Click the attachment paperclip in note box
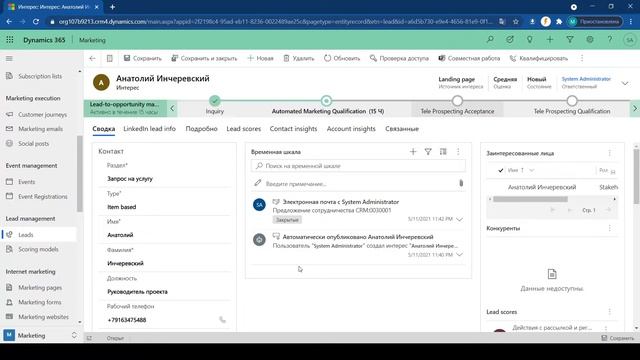Screen dimensions: 640x360 pos(461,183)
